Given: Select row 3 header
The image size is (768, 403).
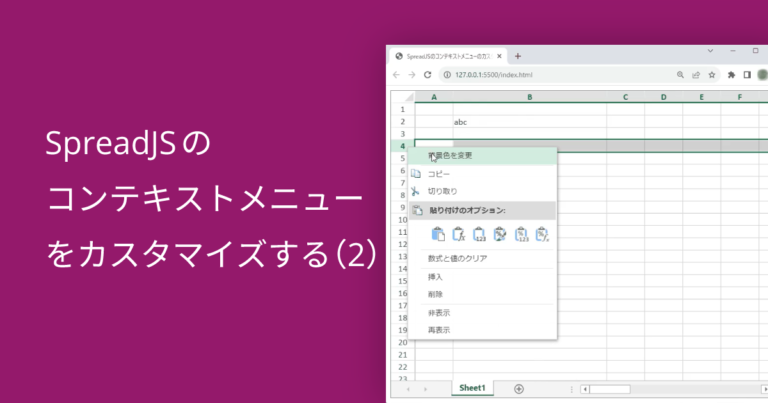Looking at the screenshot, I should click(403, 134).
